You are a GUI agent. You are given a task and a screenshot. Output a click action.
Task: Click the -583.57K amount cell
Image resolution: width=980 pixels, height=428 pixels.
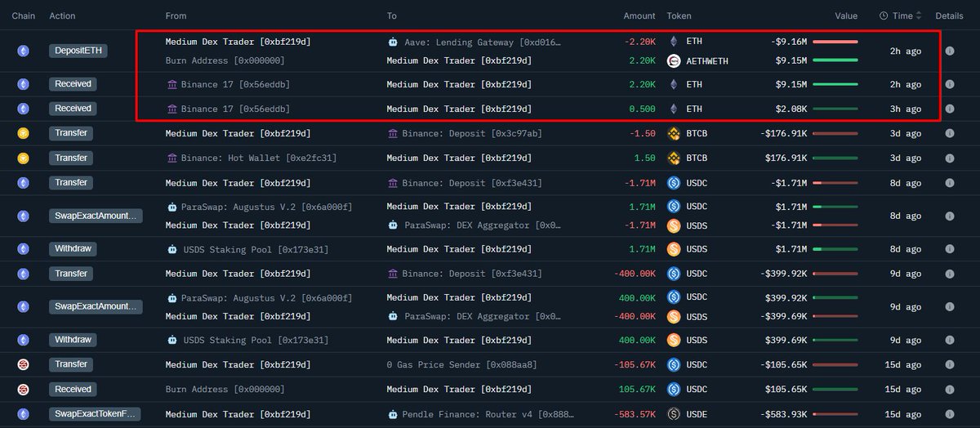pos(635,414)
